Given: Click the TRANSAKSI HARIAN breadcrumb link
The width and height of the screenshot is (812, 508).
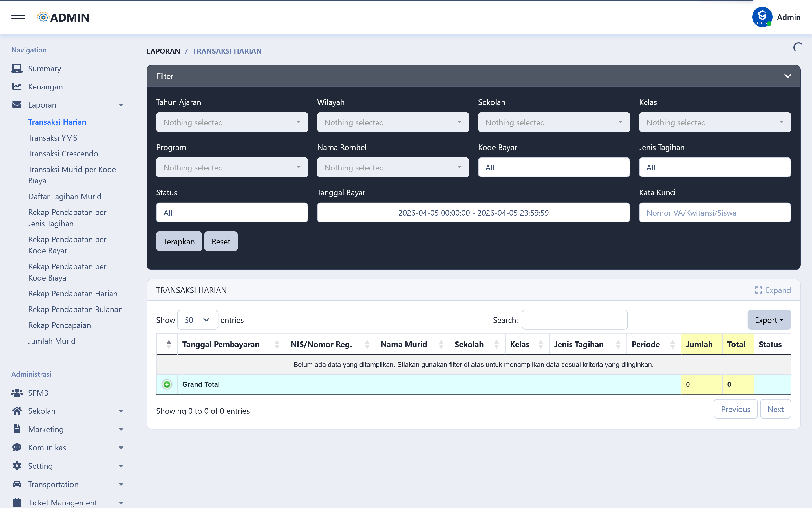Looking at the screenshot, I should (x=227, y=51).
